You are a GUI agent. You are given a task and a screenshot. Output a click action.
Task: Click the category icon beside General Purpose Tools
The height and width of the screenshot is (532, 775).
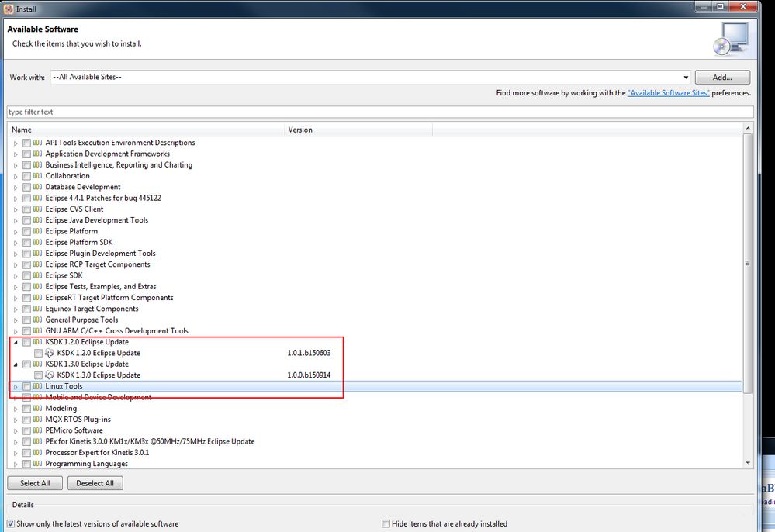click(x=37, y=320)
